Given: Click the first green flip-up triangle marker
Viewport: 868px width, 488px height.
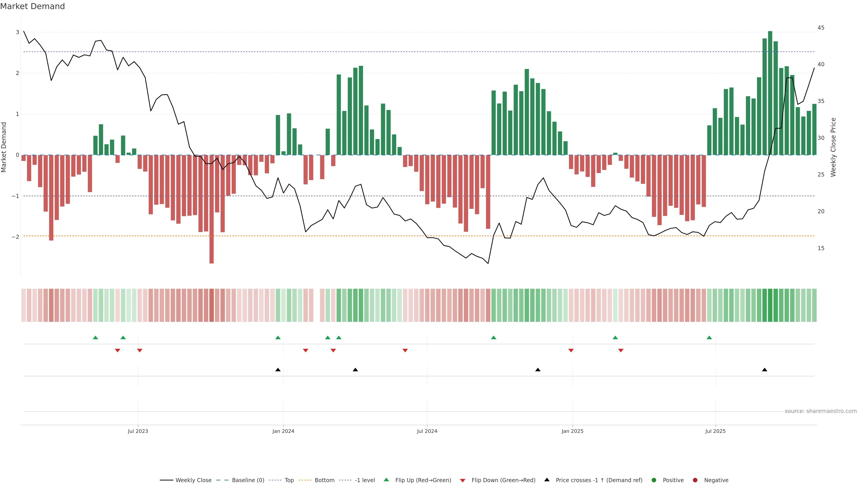Looking at the screenshot, I should point(95,338).
